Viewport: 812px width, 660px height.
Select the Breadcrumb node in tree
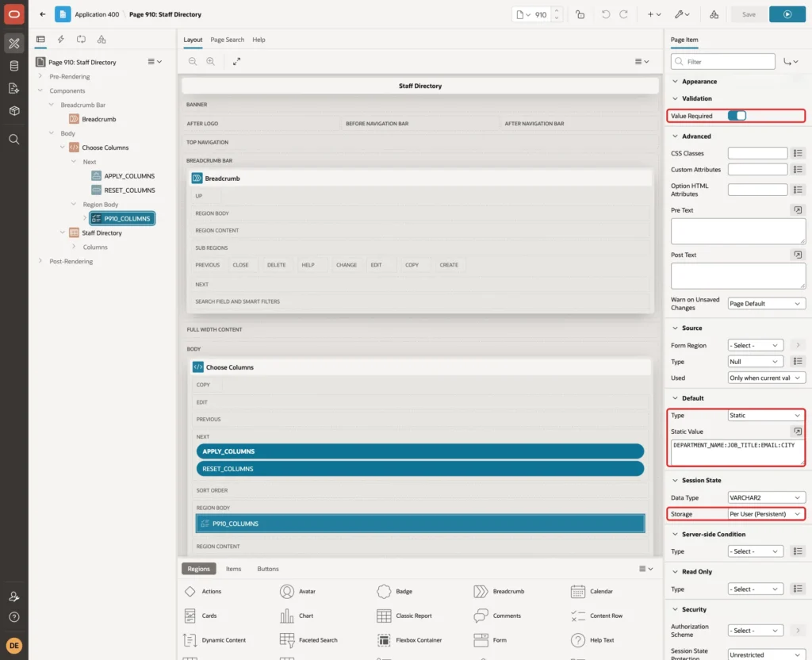tap(98, 119)
